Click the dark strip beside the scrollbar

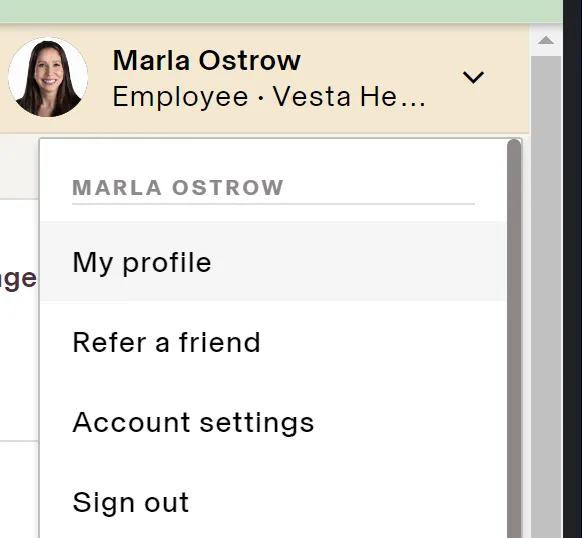point(572,269)
